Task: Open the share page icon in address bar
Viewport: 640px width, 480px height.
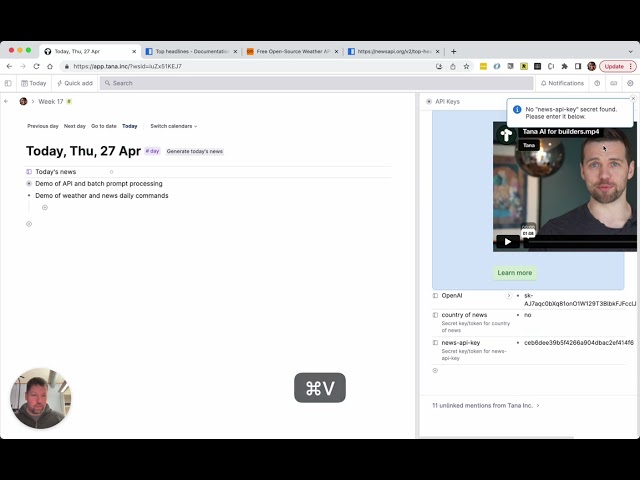Action: [x=453, y=66]
